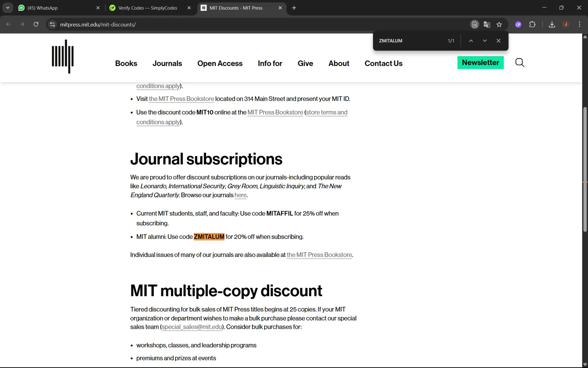Click the 'MIT multiple-copy discount' heading
This screenshot has width=588, height=368.
click(226, 291)
